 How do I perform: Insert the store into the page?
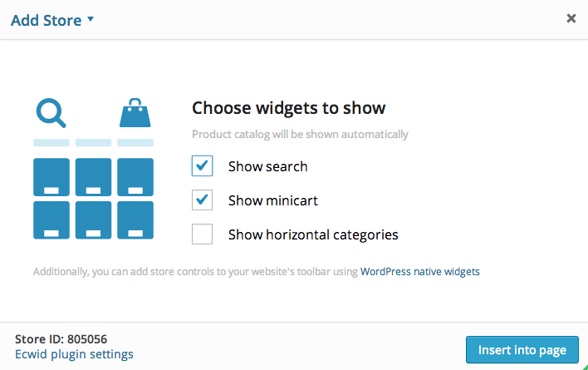pos(522,350)
